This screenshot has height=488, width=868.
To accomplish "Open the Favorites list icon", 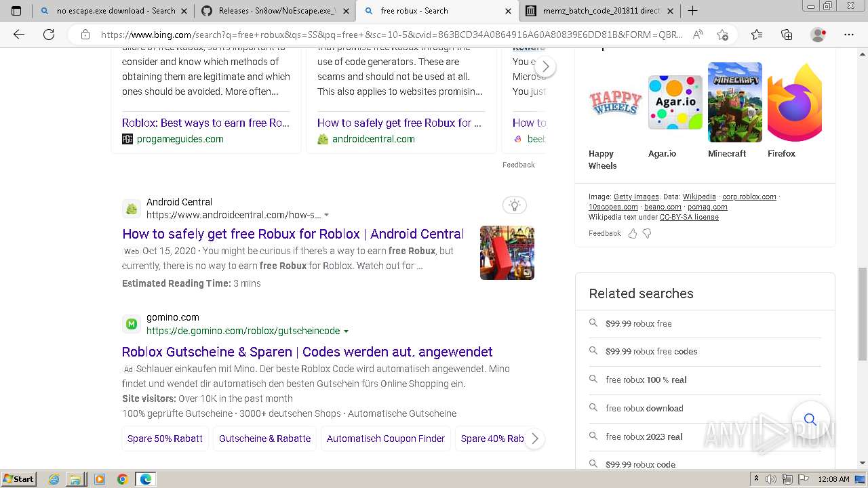I will pos(757,35).
